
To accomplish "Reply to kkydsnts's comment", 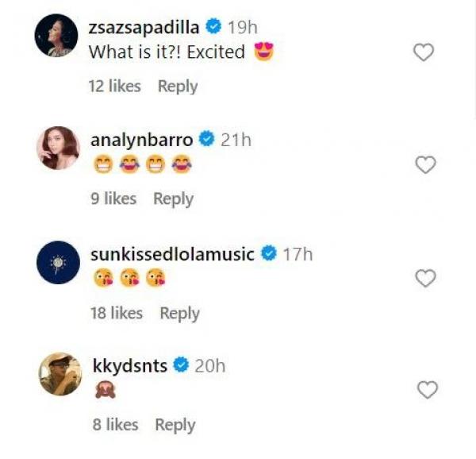I will click(175, 425).
